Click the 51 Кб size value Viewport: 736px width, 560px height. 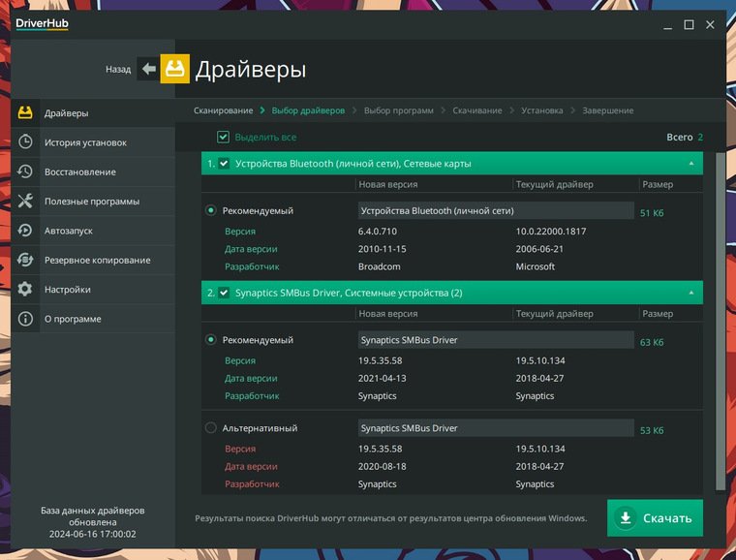(652, 213)
